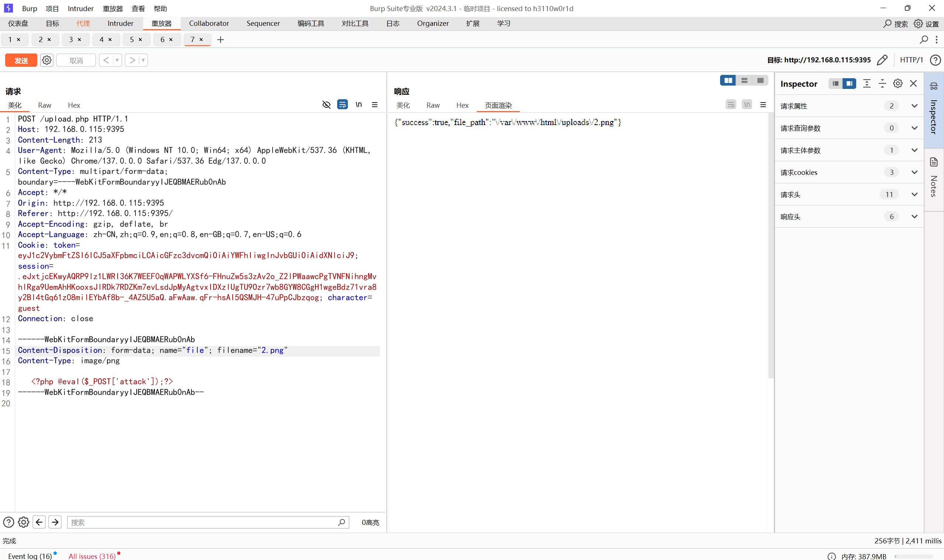944x560 pixels.
Task: Select response Hex view tab
Action: (x=462, y=105)
